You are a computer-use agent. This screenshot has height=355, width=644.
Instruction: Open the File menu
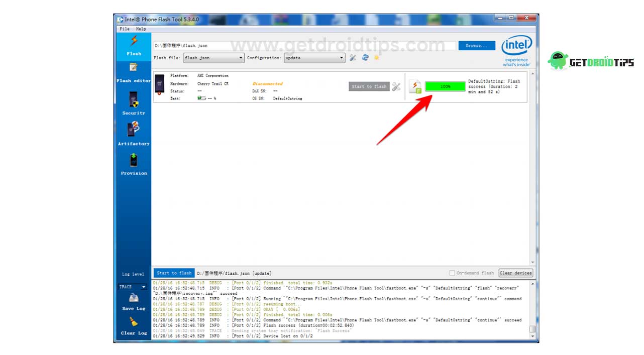(125, 29)
